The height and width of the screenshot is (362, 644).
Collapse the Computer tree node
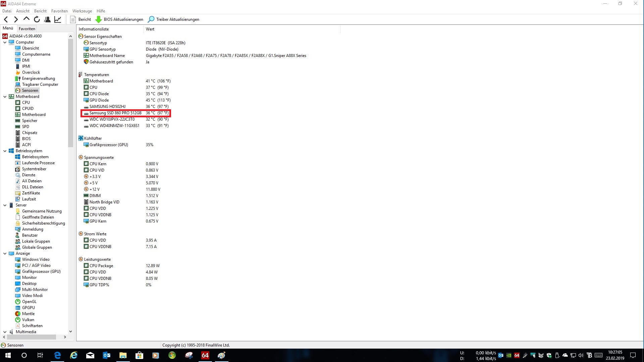[x=5, y=42]
